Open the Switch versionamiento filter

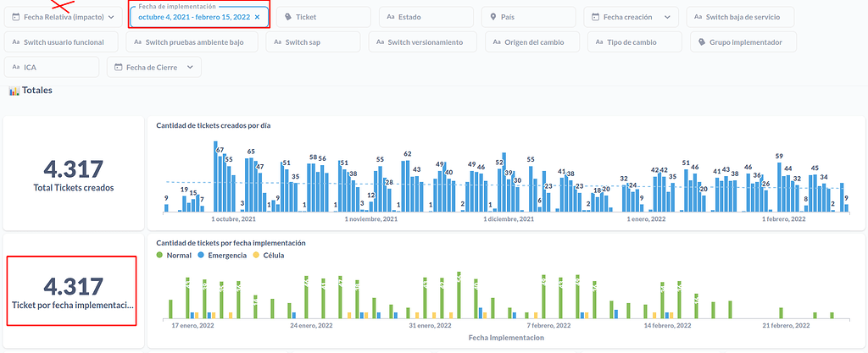pos(424,42)
